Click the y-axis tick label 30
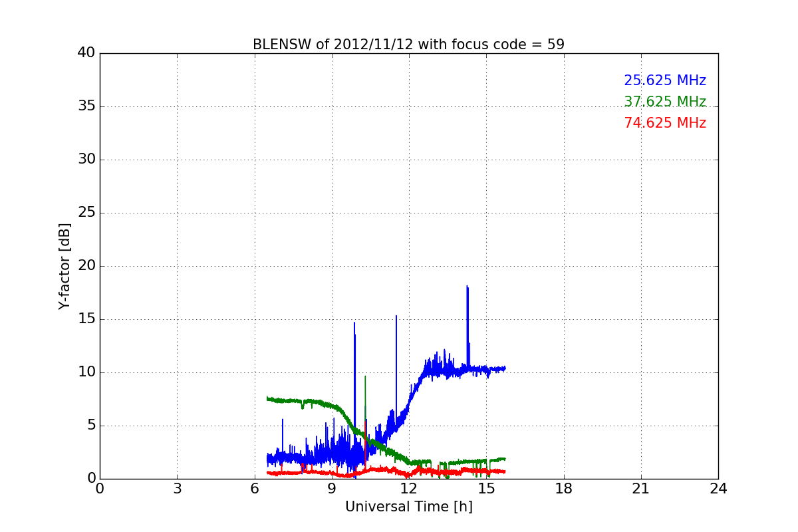 (x=86, y=160)
